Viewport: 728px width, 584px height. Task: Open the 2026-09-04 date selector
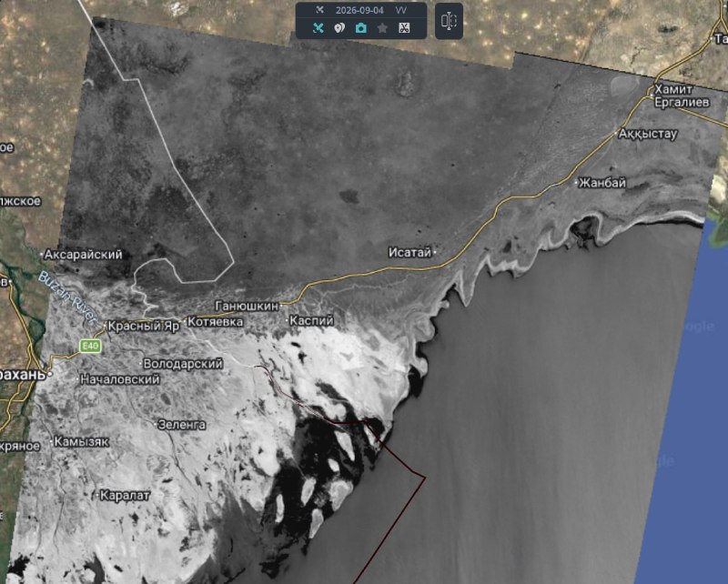coord(359,10)
